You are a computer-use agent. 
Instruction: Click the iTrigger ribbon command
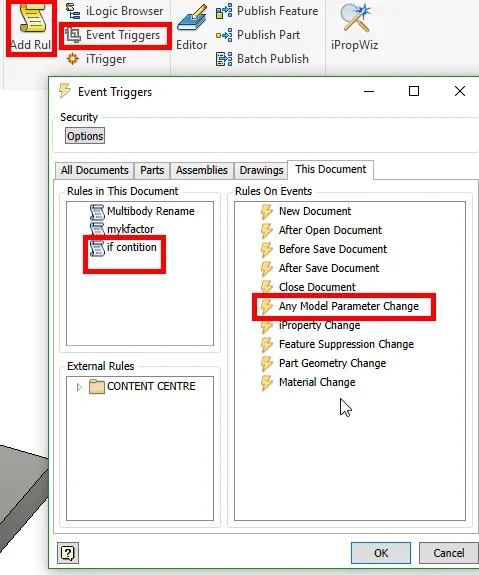[96, 59]
